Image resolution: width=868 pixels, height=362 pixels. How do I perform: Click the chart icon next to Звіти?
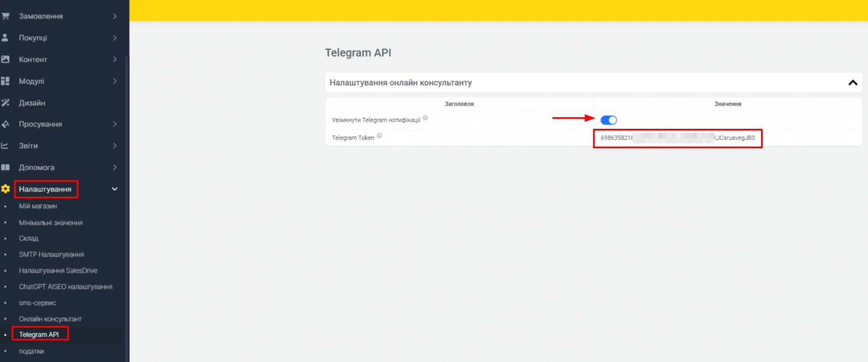point(5,146)
